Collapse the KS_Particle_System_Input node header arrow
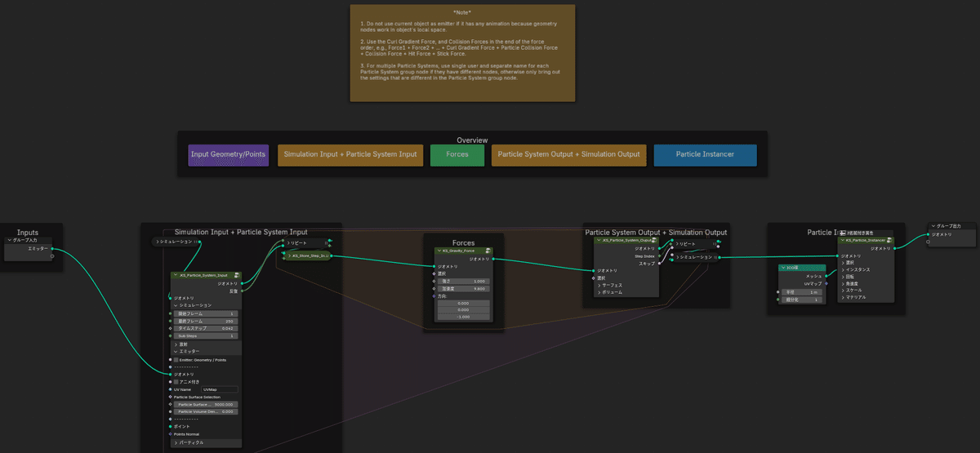Image resolution: width=980 pixels, height=453 pixels. click(x=175, y=276)
